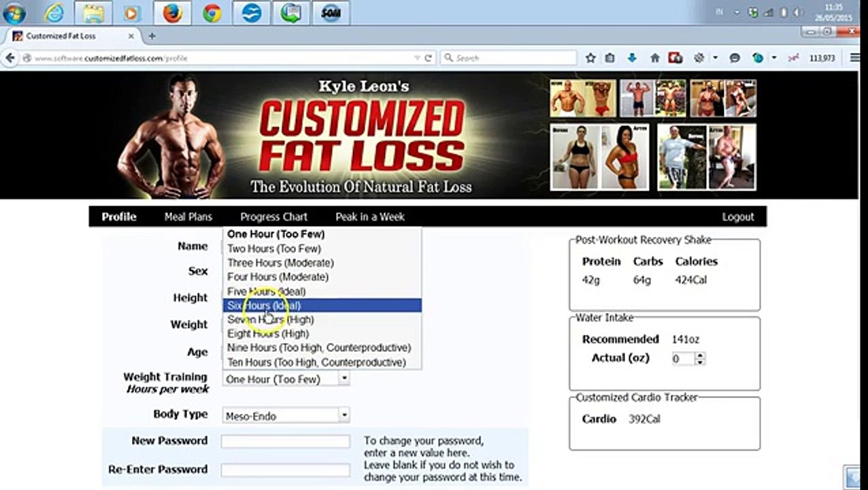Choose Eight Hours (High) option
This screenshot has height=490, width=868.
coord(322,333)
